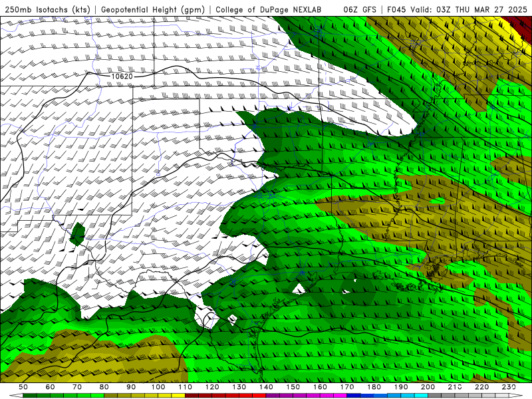Click the 'F045 Valid: 03Z THU MAR 27 2025' text
The width and height of the screenshot is (532, 399).
tap(457, 9)
